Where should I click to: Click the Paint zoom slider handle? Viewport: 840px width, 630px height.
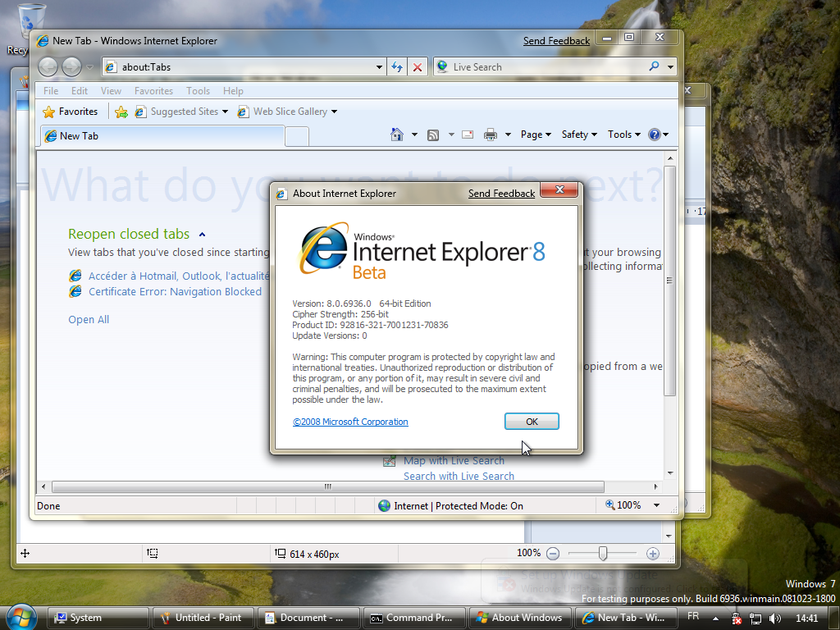click(603, 554)
